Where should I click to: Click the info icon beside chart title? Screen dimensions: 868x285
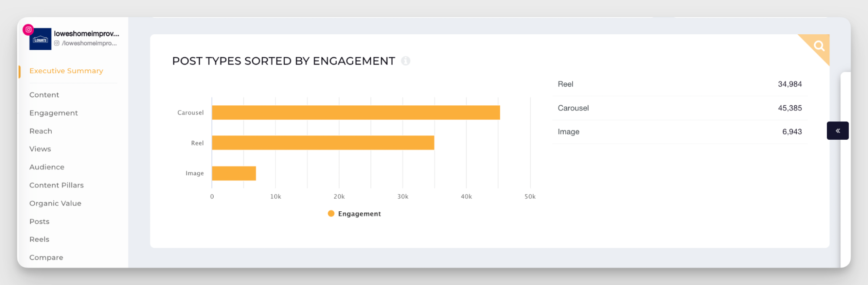click(406, 61)
